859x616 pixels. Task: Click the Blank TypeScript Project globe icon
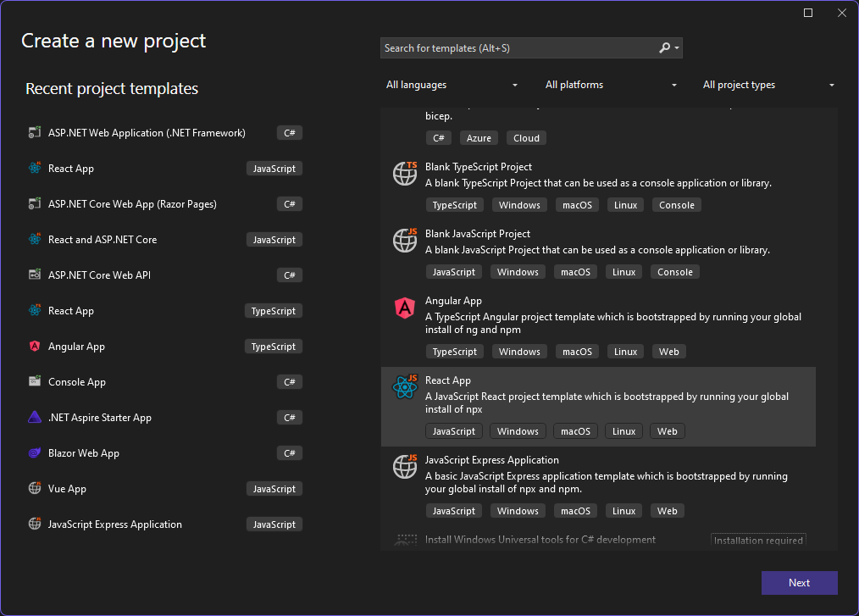tap(405, 173)
